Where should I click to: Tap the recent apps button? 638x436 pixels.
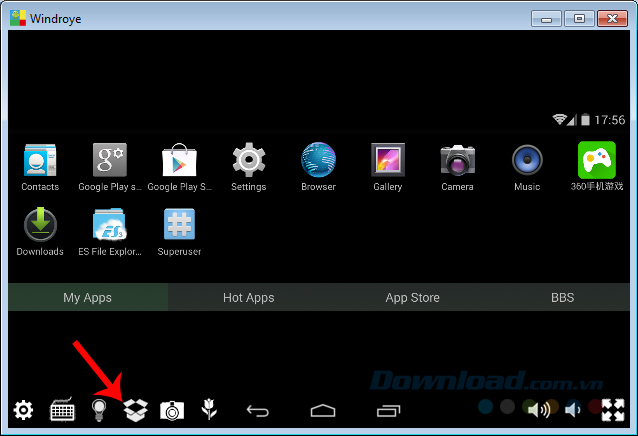coord(389,411)
